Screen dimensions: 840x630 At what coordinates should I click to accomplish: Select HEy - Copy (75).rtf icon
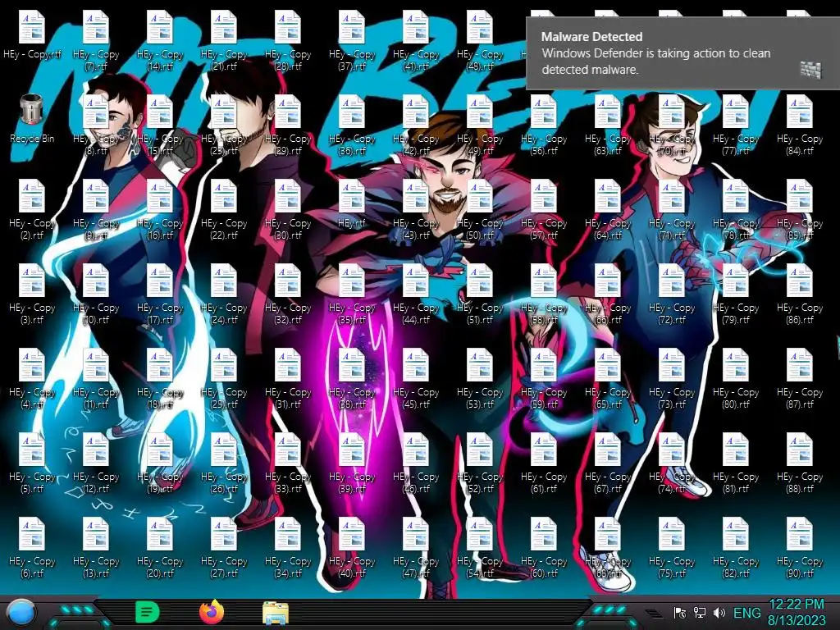coord(671,533)
